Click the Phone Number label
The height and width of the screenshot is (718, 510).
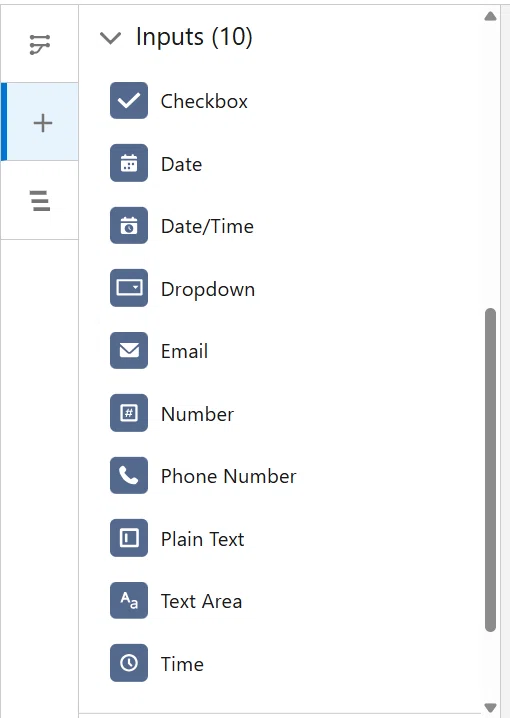pos(228,476)
